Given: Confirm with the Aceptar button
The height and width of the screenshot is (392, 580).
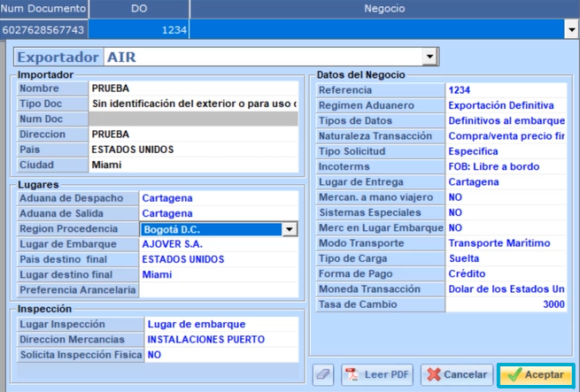Looking at the screenshot, I should click(x=536, y=375).
